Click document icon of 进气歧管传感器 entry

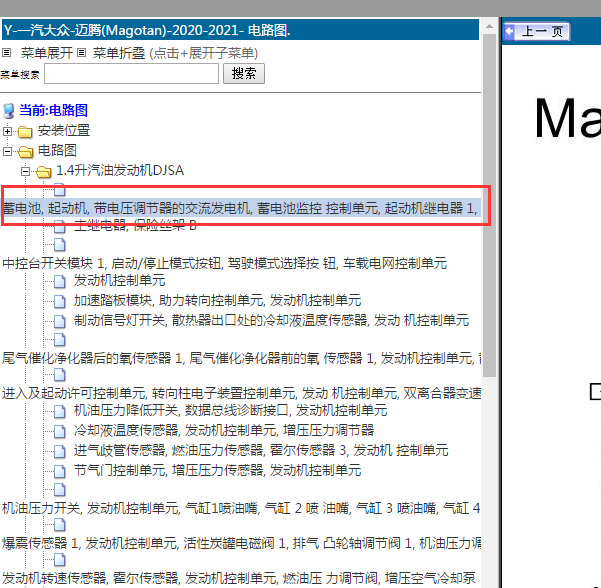tap(59, 452)
